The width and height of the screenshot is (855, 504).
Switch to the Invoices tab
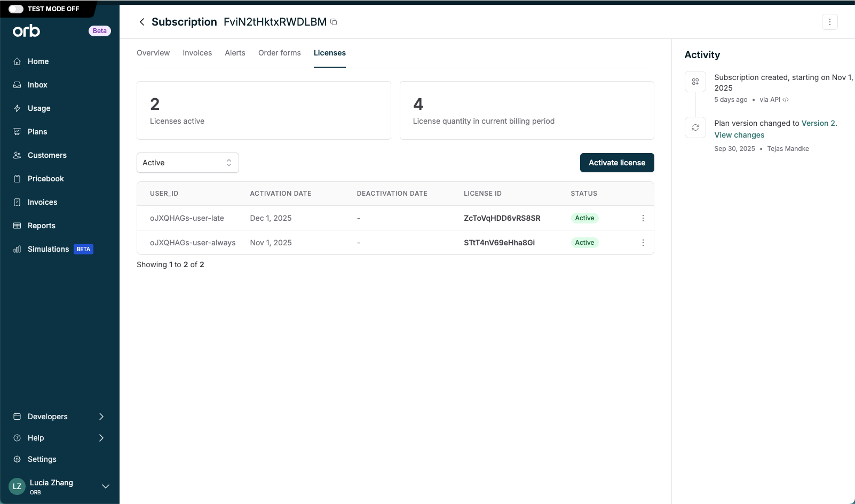(197, 53)
